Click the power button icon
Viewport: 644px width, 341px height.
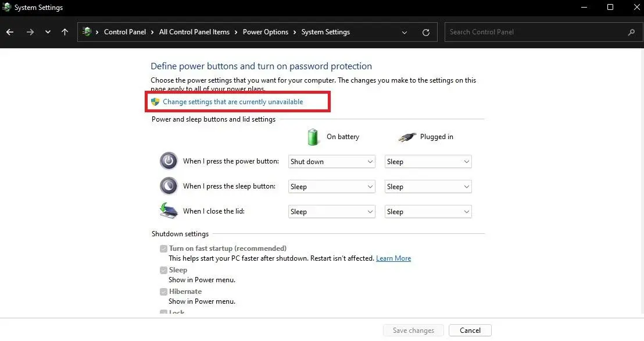tap(169, 161)
